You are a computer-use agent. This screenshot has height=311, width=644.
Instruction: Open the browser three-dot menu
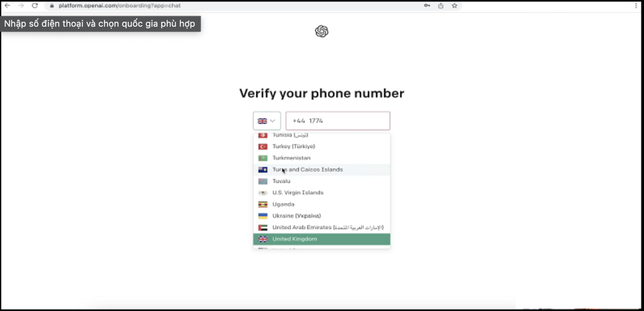(x=636, y=6)
